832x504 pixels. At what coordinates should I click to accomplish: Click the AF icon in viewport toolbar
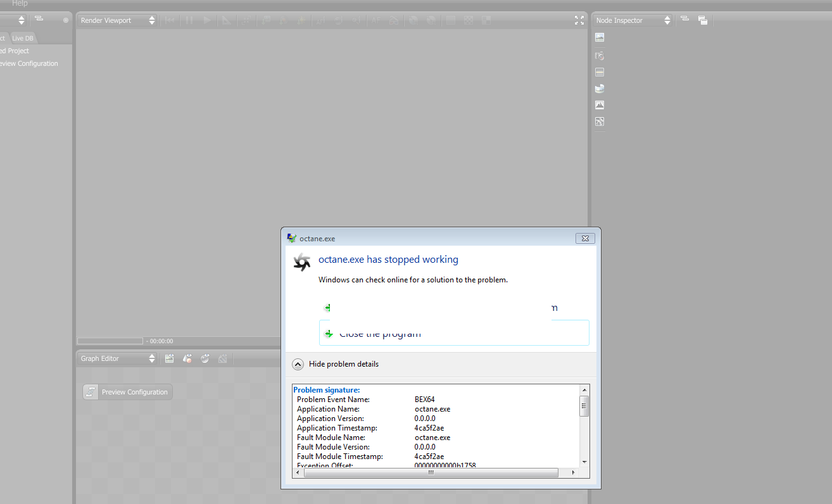376,20
